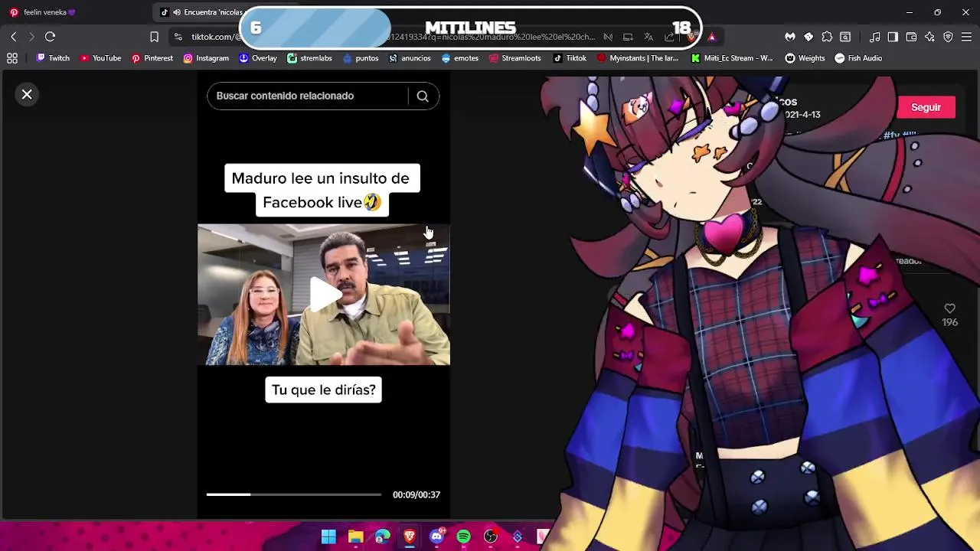This screenshot has width=980, height=551.
Task: Open the Weights bookmark
Action: (x=805, y=58)
